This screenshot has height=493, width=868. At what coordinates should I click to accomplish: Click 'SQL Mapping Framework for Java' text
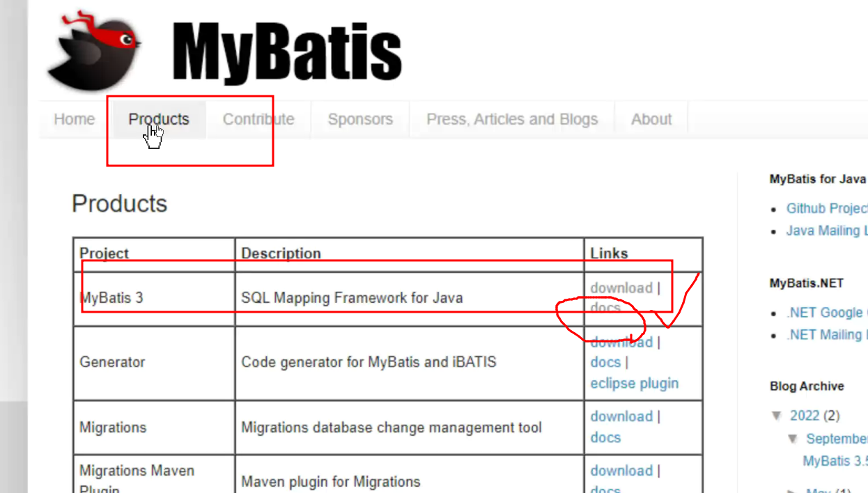point(352,298)
